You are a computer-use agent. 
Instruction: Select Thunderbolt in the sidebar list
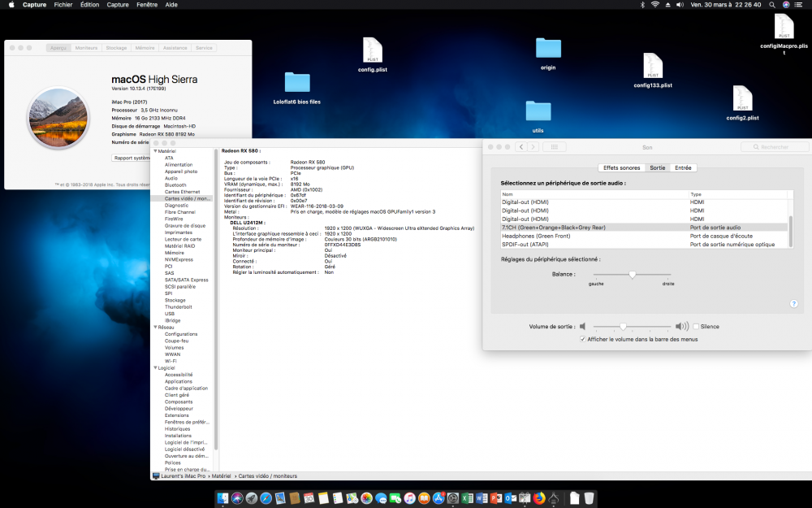178,307
